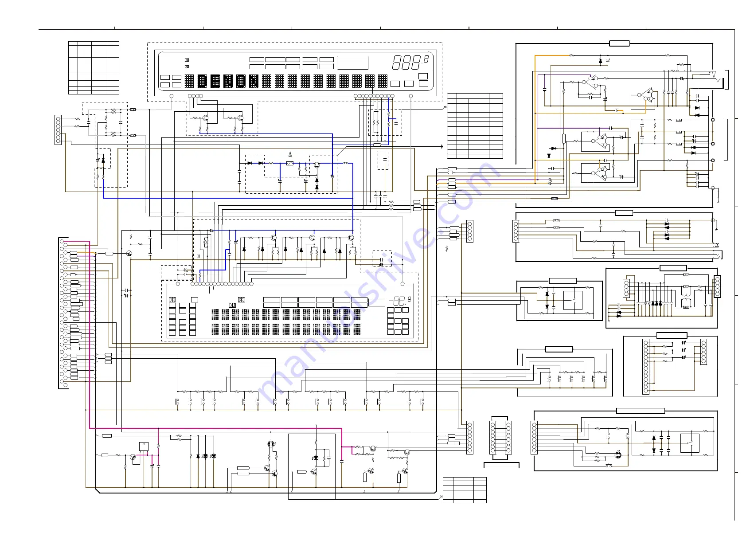Click the long multi-pin connector on the left edge
The height and width of the screenshot is (560, 754).
coord(64,313)
